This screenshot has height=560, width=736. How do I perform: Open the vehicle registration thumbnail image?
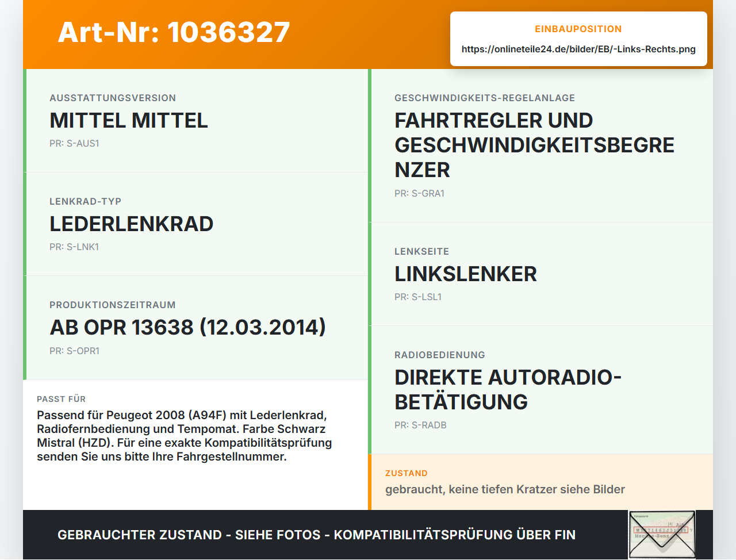pos(662,535)
